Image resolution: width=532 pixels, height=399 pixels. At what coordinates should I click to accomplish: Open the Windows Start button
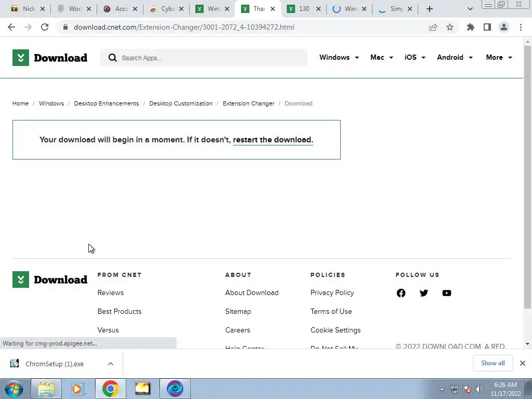(14, 389)
